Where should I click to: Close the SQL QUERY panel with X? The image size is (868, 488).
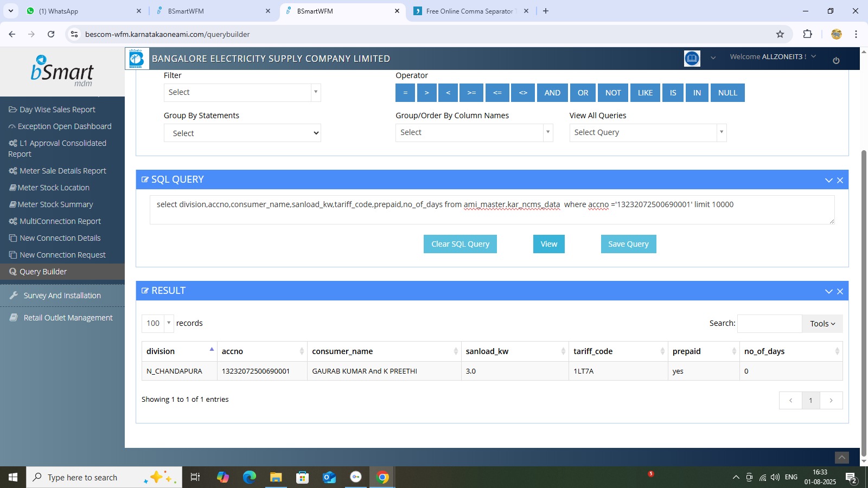tap(840, 180)
